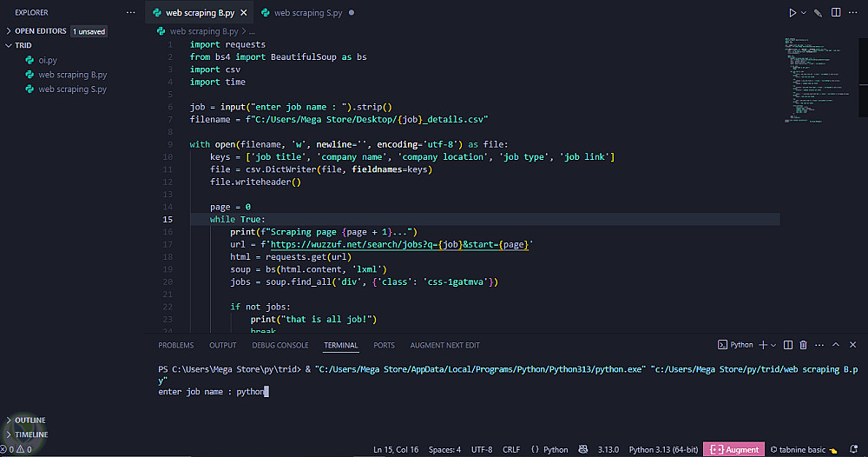Open oi.py in the explorer
The image size is (868, 457).
[x=48, y=60]
